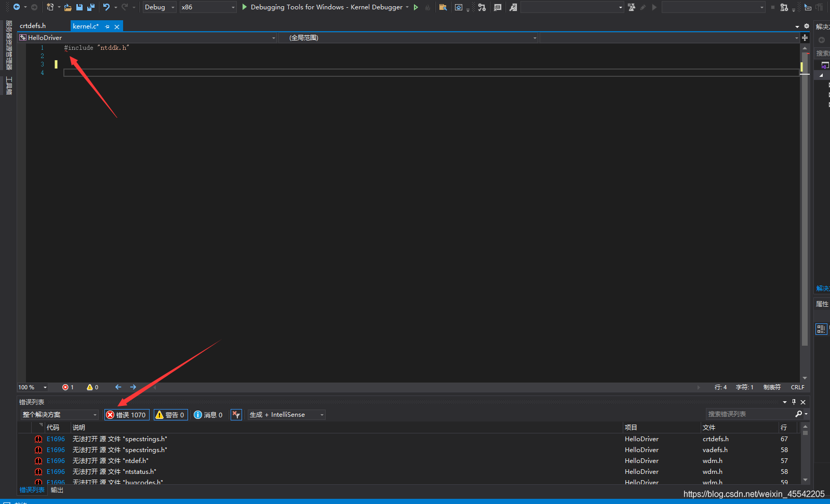The width and height of the screenshot is (830, 504).
Task: Go to previous issue with left arrow
Action: (x=118, y=387)
